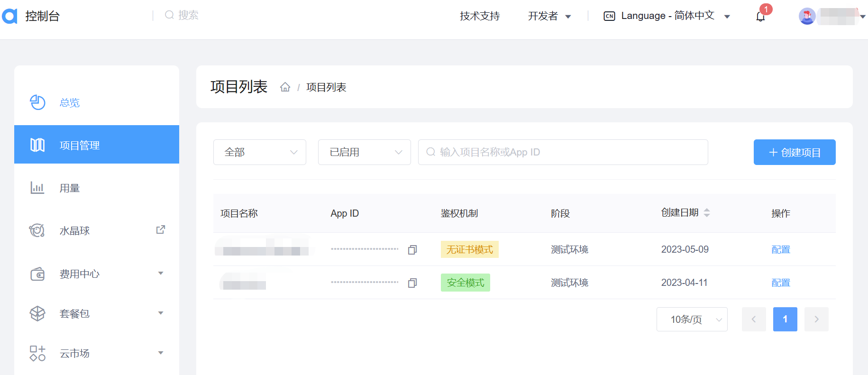Viewport: 868px width, 375px height.
Task: Open the user account dropdown arrow
Action: [x=863, y=17]
